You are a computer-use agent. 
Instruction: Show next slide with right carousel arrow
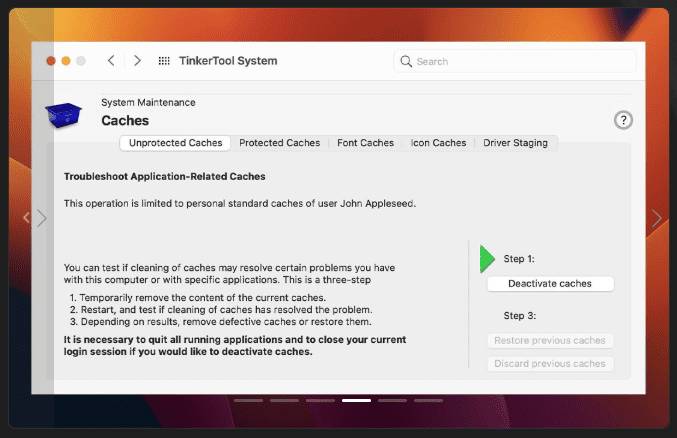(x=657, y=218)
